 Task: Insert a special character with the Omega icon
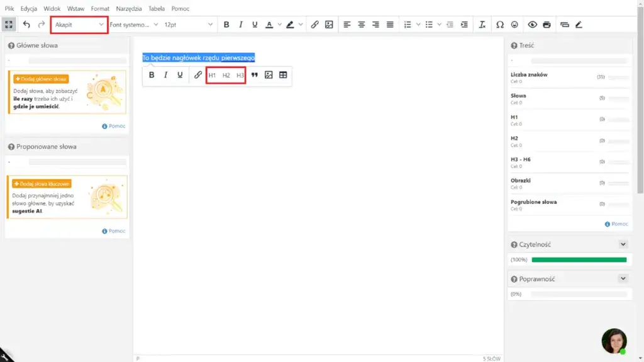coord(500,25)
